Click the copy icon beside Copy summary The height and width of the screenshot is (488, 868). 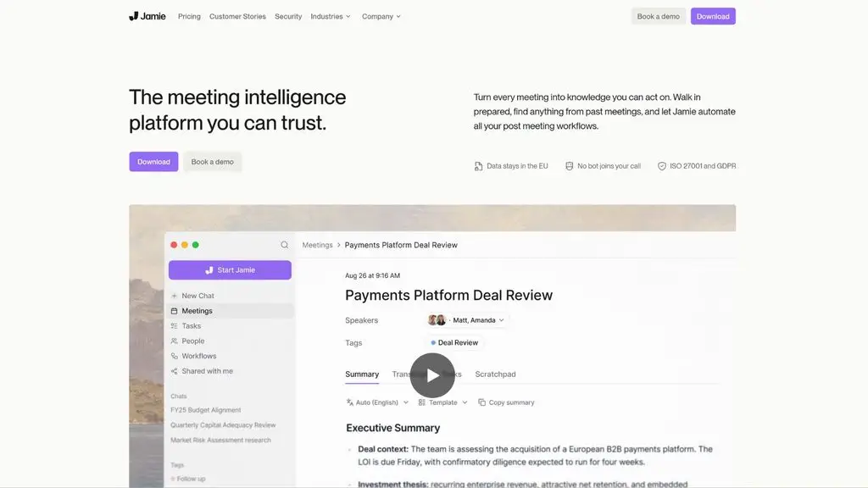point(481,402)
